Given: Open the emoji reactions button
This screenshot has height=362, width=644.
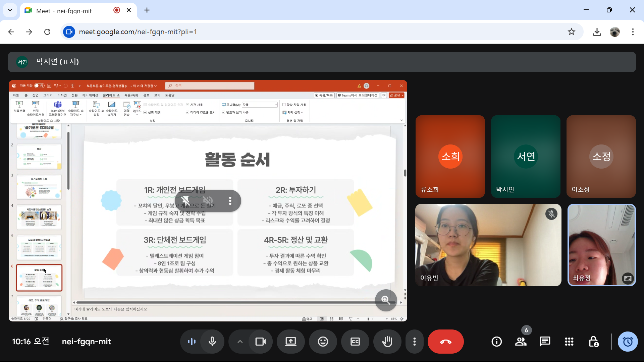Looking at the screenshot, I should tap(323, 342).
